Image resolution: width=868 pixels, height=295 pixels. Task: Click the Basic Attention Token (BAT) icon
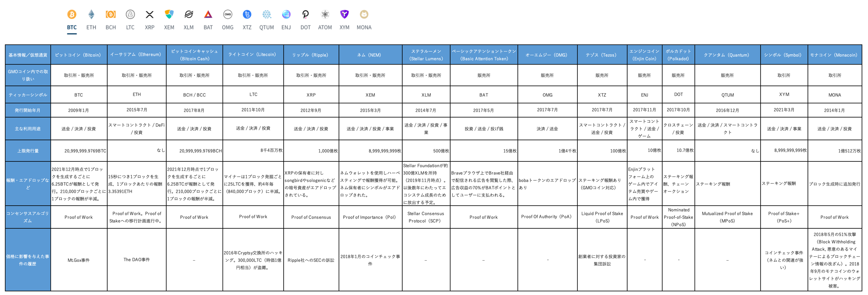208,15
